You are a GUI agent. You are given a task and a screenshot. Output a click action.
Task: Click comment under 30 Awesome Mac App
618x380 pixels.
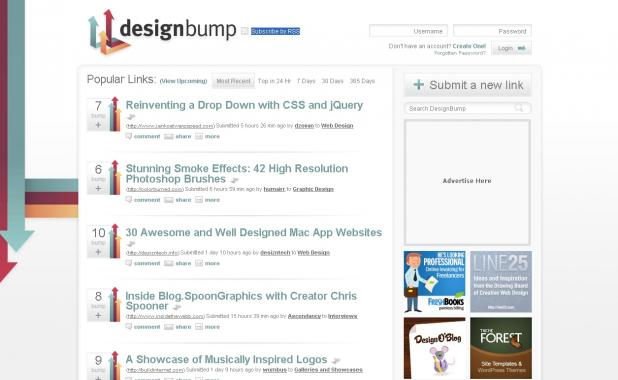tap(143, 263)
